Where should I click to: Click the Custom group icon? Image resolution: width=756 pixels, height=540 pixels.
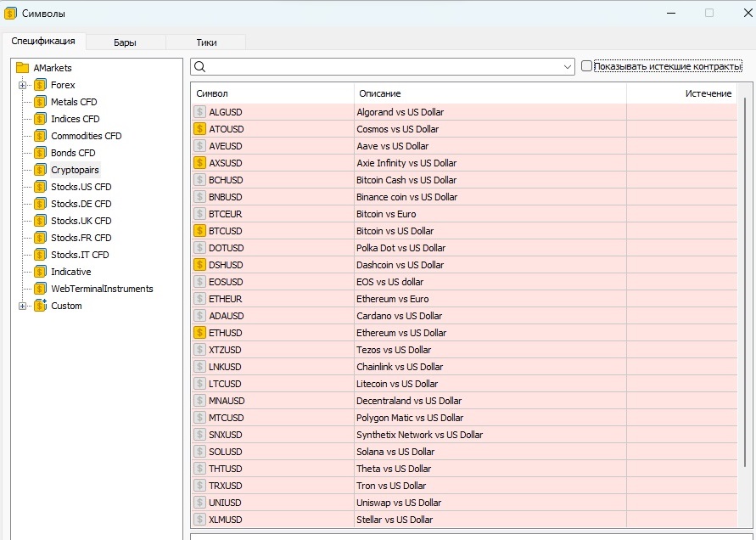click(41, 306)
